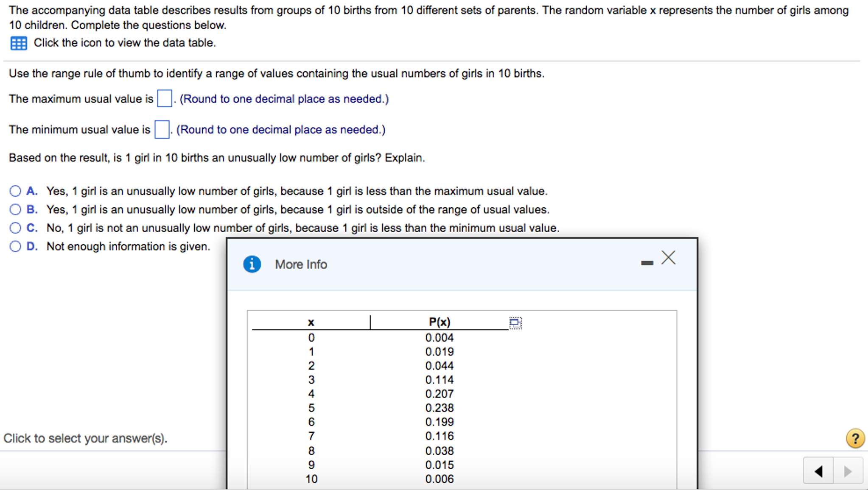Click the back navigation arrow
This screenshot has height=490, width=868.
pos(818,471)
